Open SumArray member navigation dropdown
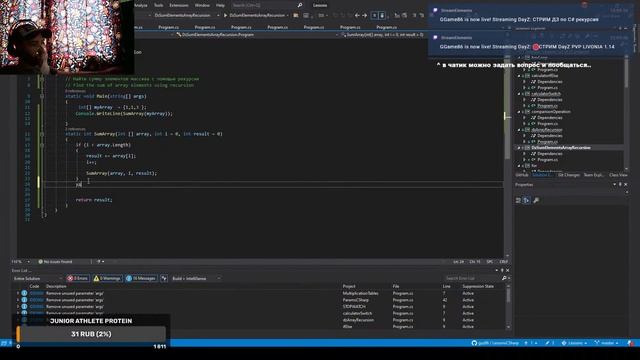This screenshot has height=360, width=640. tap(383, 35)
